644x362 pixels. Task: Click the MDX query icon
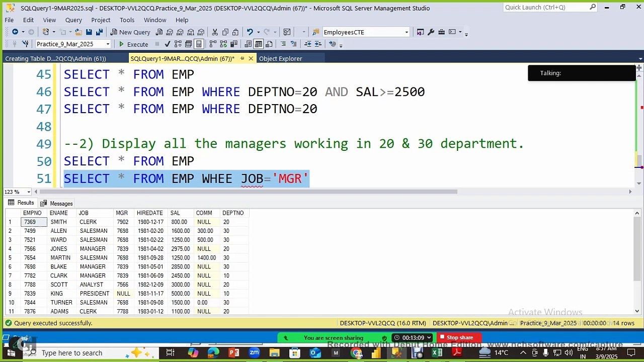coord(170,32)
